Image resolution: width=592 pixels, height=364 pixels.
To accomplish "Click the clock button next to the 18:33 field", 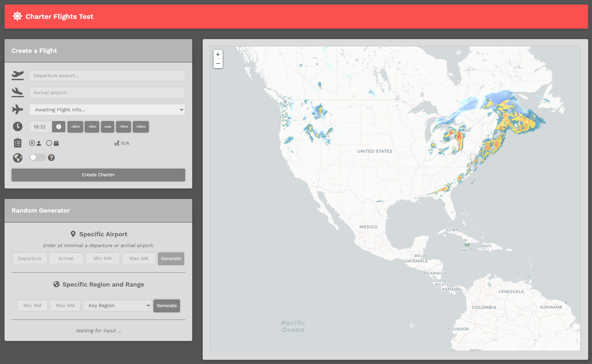I will point(59,127).
